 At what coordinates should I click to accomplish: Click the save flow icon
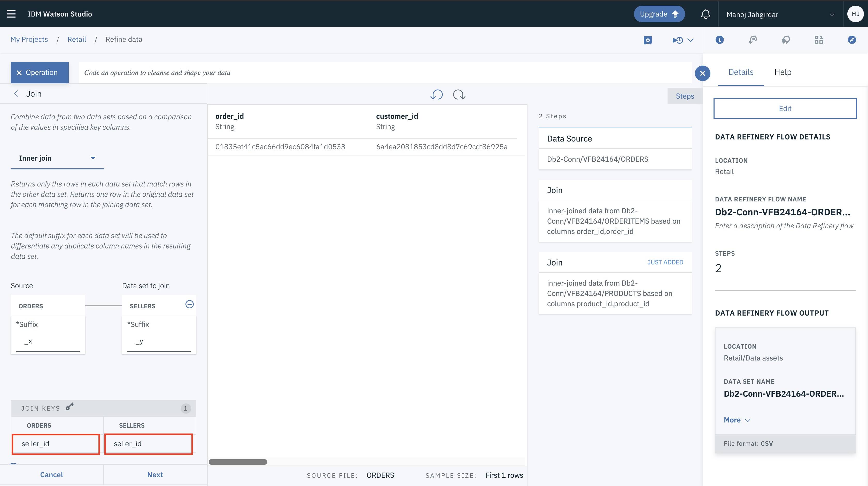click(648, 40)
